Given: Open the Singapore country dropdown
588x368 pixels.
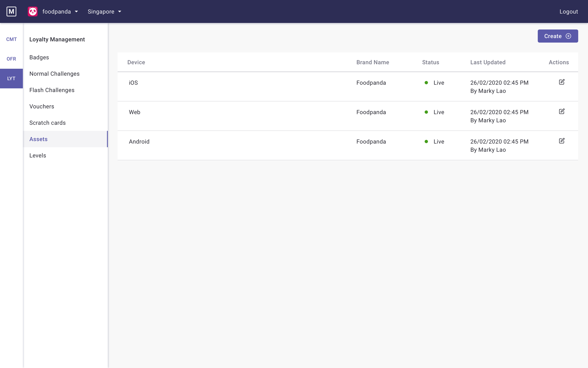Looking at the screenshot, I should point(104,12).
